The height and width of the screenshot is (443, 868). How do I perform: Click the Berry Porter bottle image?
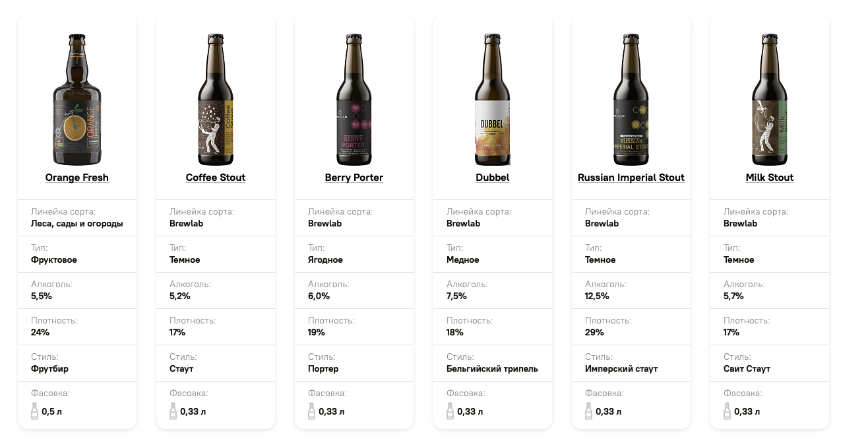(x=354, y=99)
